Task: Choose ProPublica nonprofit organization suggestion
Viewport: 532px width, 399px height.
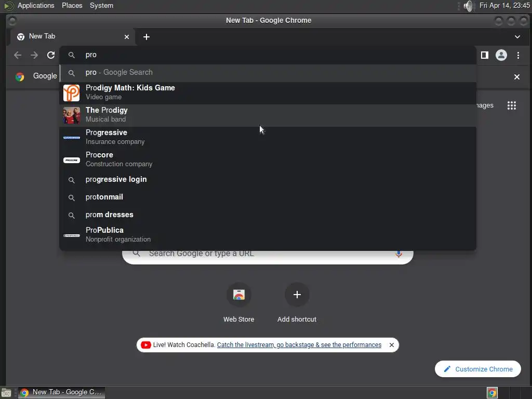Action: coord(268,235)
